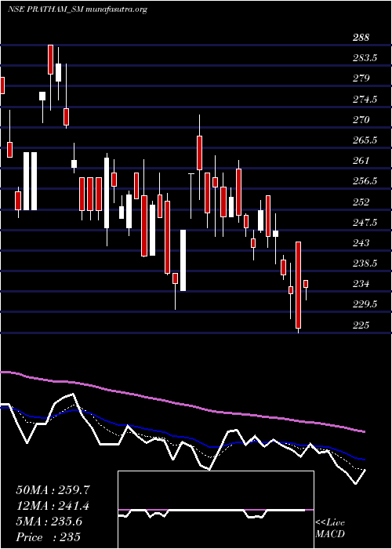Click the last small red candle near 234
This screenshot has width=392, height=549.
coord(306,284)
